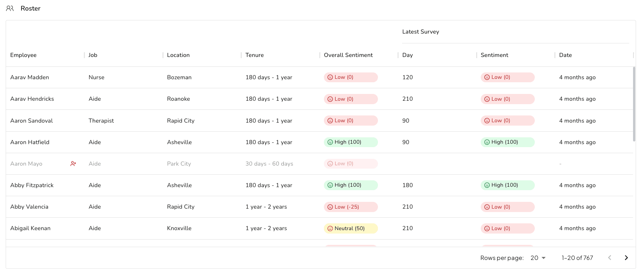Click the Date column header

point(565,55)
